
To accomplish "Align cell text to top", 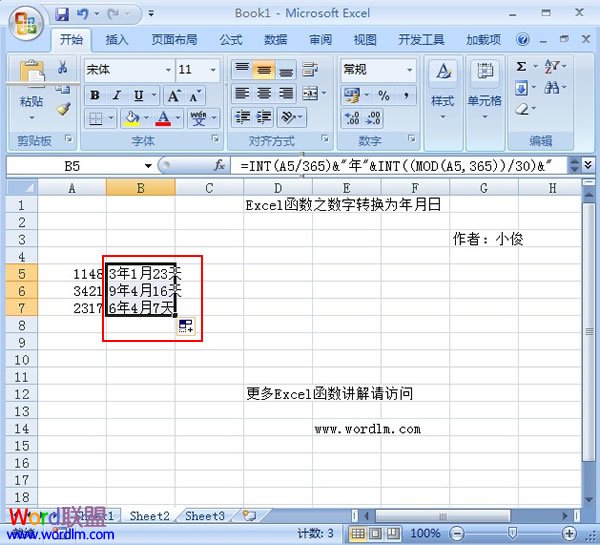I will (242, 69).
